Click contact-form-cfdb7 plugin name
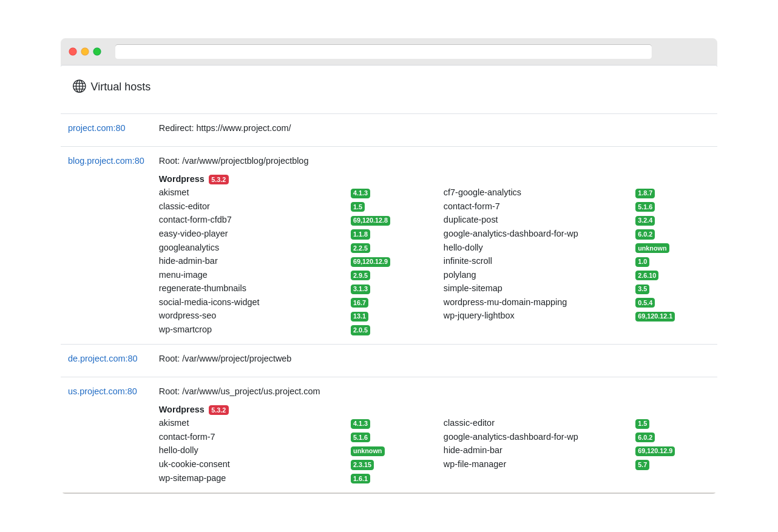 tap(195, 220)
